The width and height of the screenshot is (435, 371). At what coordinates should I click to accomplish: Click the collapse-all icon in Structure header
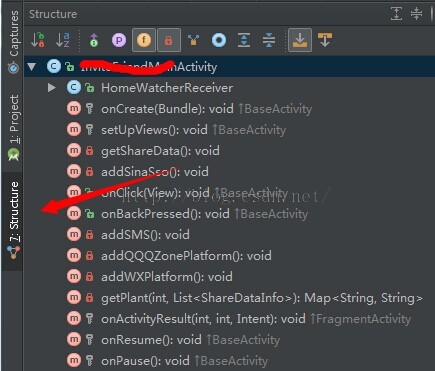click(417, 14)
